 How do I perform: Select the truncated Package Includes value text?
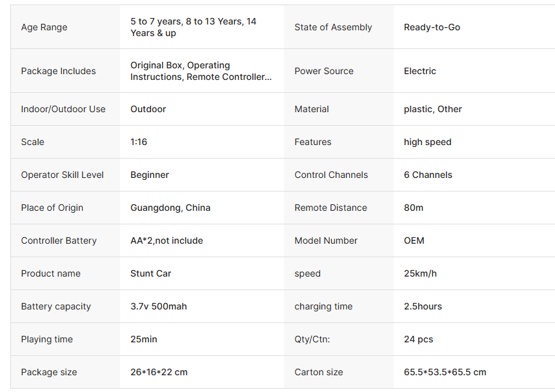click(201, 71)
